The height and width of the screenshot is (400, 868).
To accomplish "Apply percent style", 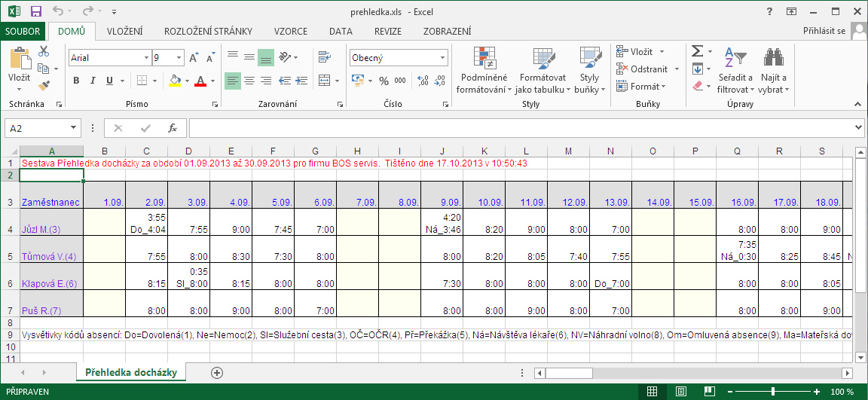I will 384,81.
